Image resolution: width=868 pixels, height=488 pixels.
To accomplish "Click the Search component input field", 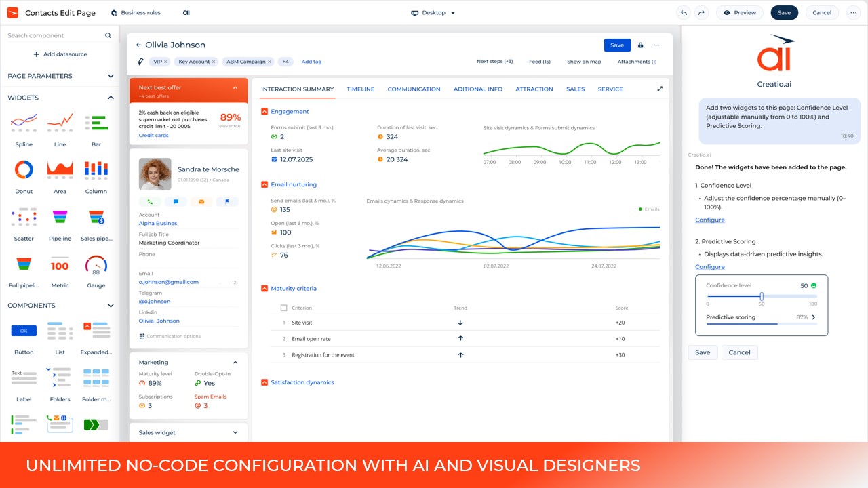I will (54, 35).
